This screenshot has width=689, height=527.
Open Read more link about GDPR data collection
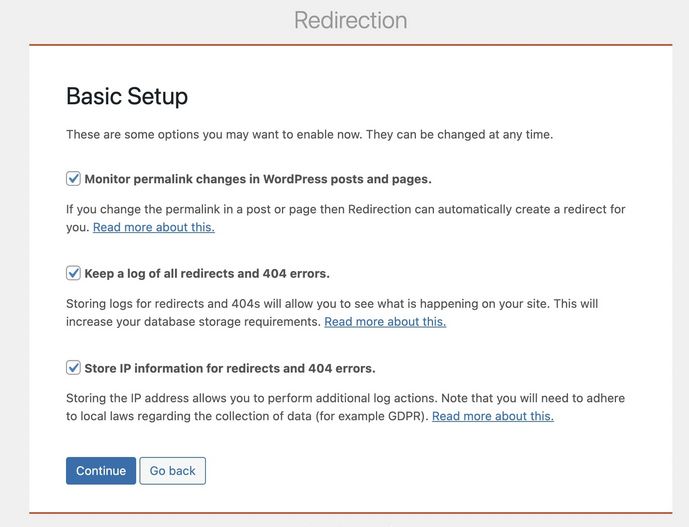(493, 416)
